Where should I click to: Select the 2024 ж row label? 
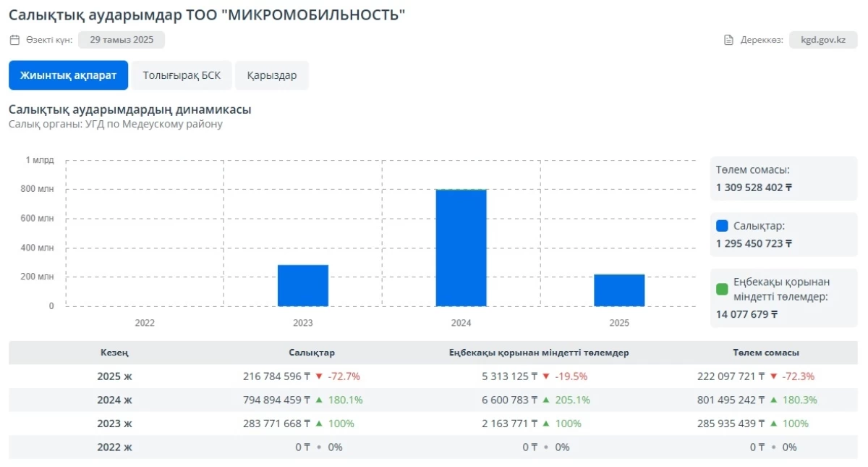(x=114, y=400)
